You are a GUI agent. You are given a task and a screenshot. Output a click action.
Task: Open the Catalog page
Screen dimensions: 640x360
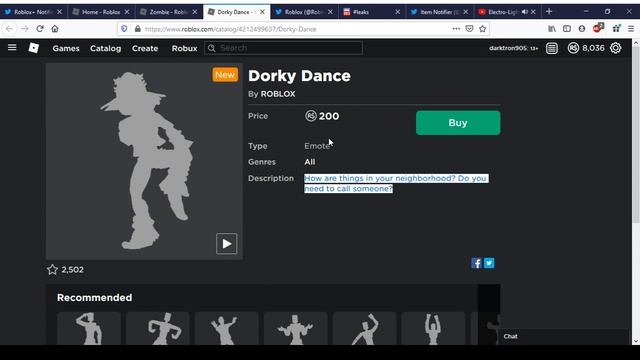point(105,48)
